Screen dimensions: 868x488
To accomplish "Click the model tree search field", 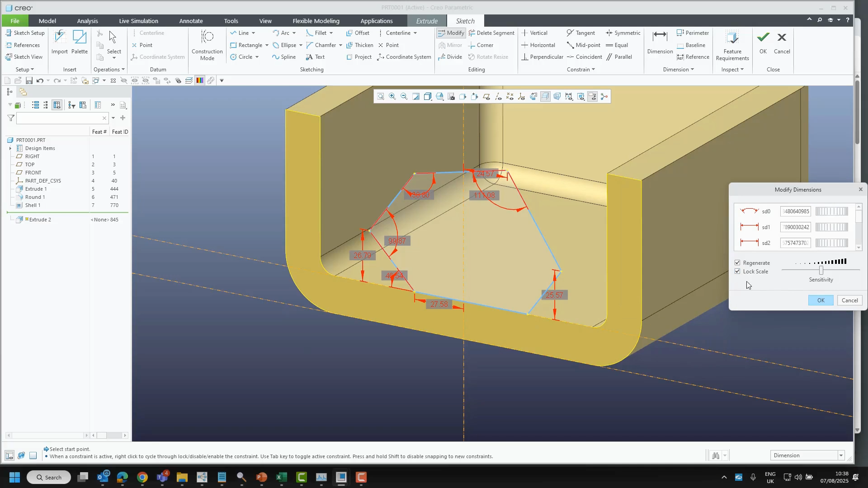I will point(62,118).
